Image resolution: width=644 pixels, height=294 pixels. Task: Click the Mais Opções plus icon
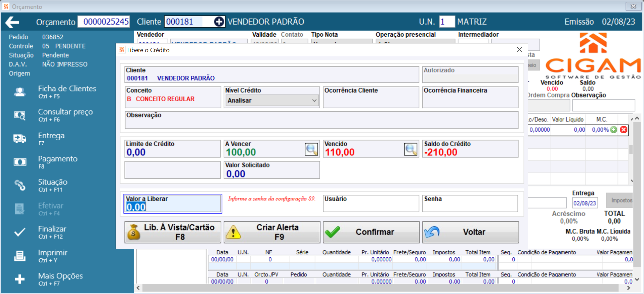20,279
